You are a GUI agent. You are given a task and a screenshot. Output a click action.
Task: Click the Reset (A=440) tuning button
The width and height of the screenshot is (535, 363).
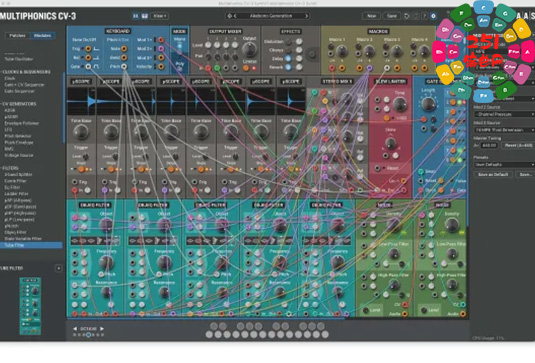pos(518,145)
